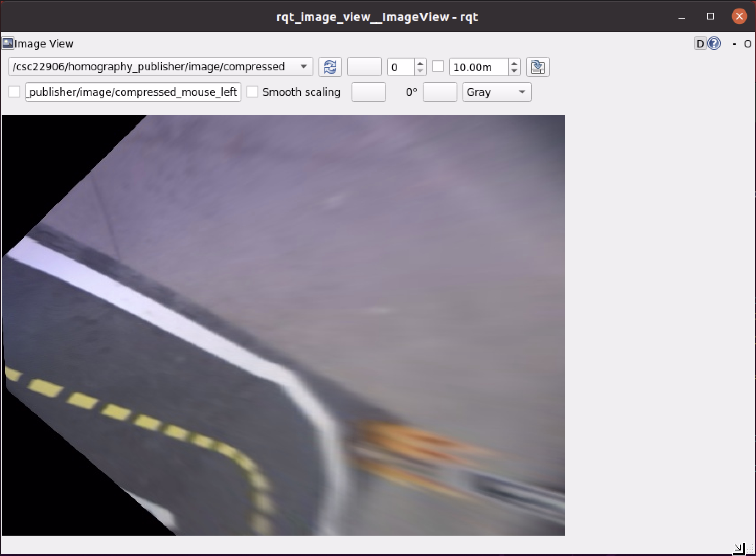Open the rqt help question mark icon
This screenshot has width=756, height=556.
click(x=714, y=44)
